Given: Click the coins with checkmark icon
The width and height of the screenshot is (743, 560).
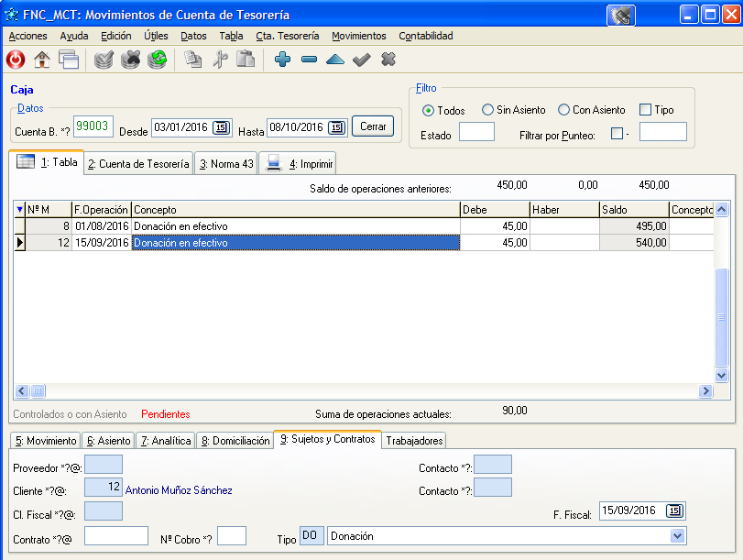Looking at the screenshot, I should pos(104,60).
